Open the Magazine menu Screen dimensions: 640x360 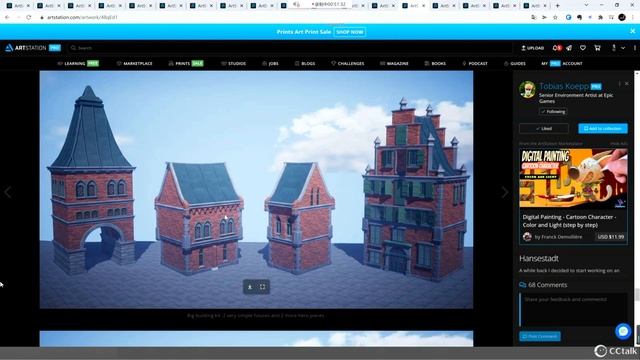click(394, 63)
